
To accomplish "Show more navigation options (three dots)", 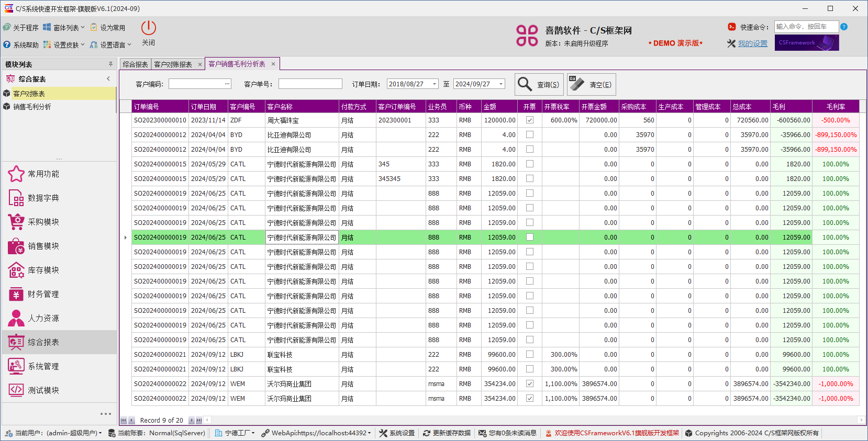I will 106,414.
